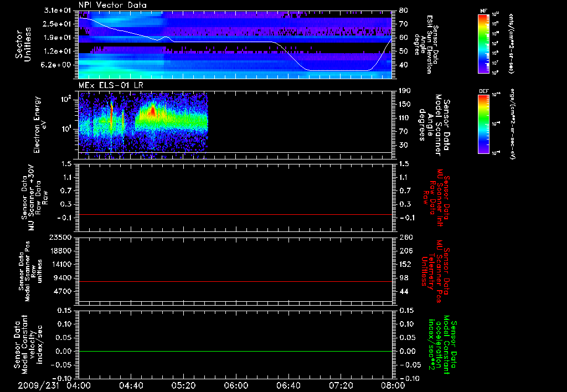Viewport: 567px width, 392px height.
Task: Click the NF color scale bar
Action: click(483, 44)
